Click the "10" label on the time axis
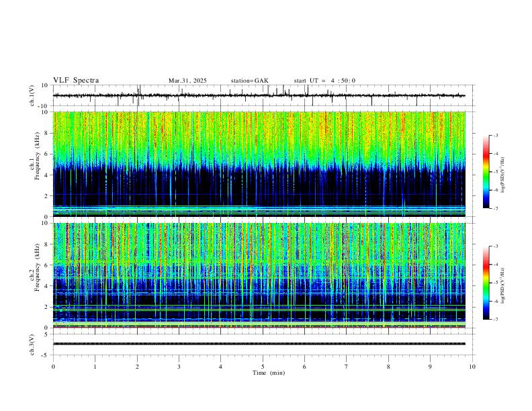This screenshot has height=411, width=532. 472,367
